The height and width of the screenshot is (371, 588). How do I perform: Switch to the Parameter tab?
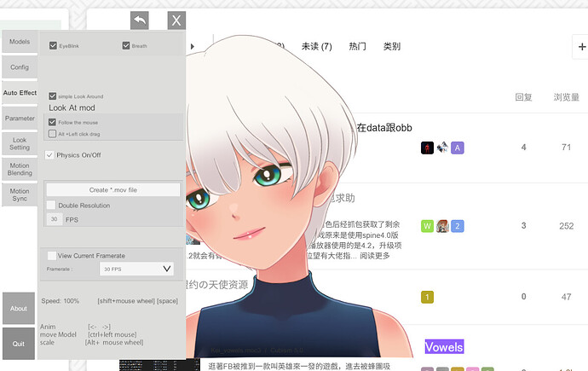pyautogui.click(x=20, y=119)
